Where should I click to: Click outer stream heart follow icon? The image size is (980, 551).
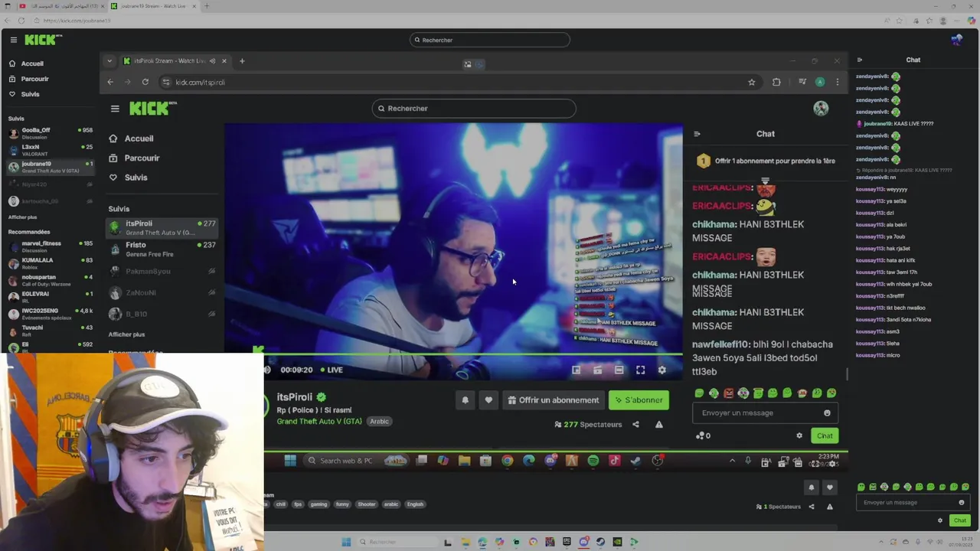click(829, 487)
